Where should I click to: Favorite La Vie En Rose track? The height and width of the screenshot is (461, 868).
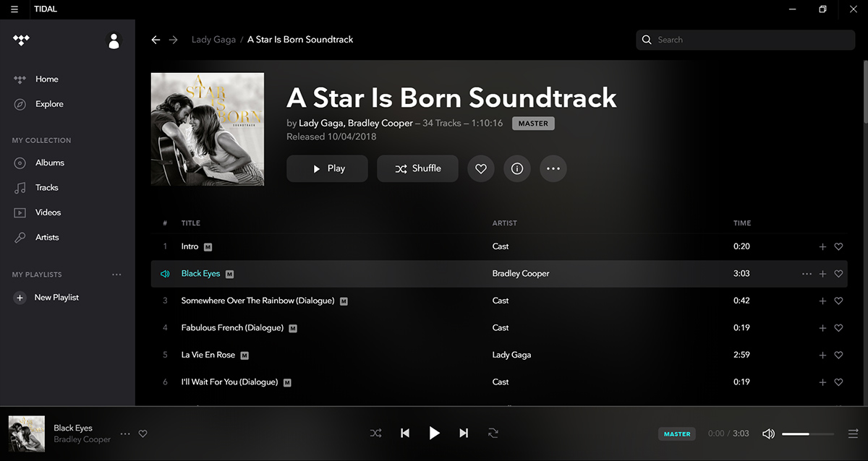[838, 356]
